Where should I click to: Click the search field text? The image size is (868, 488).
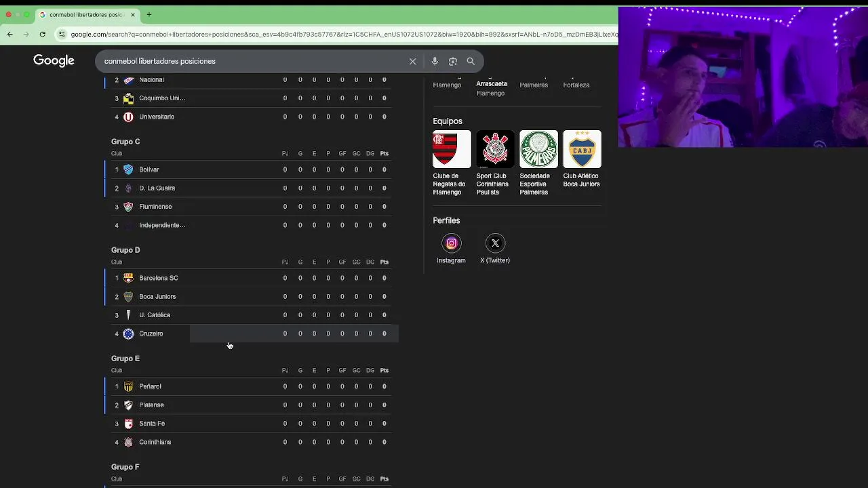(x=160, y=61)
